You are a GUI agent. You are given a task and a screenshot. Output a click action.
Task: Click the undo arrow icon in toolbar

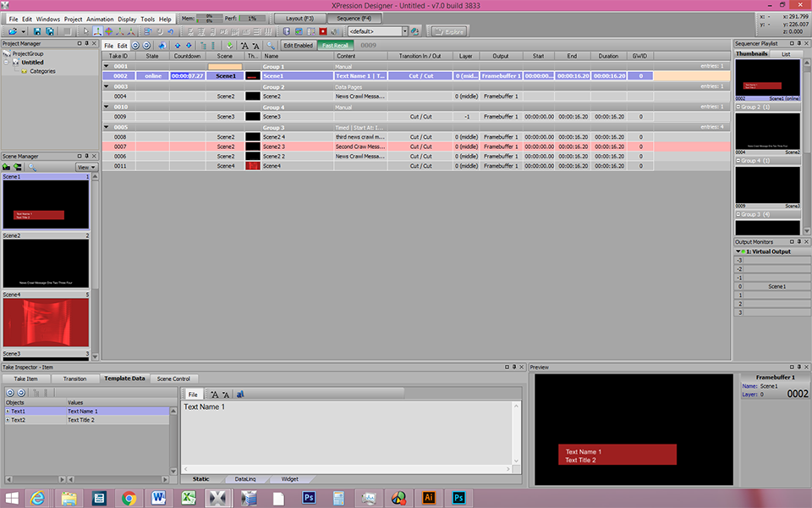coord(171,31)
